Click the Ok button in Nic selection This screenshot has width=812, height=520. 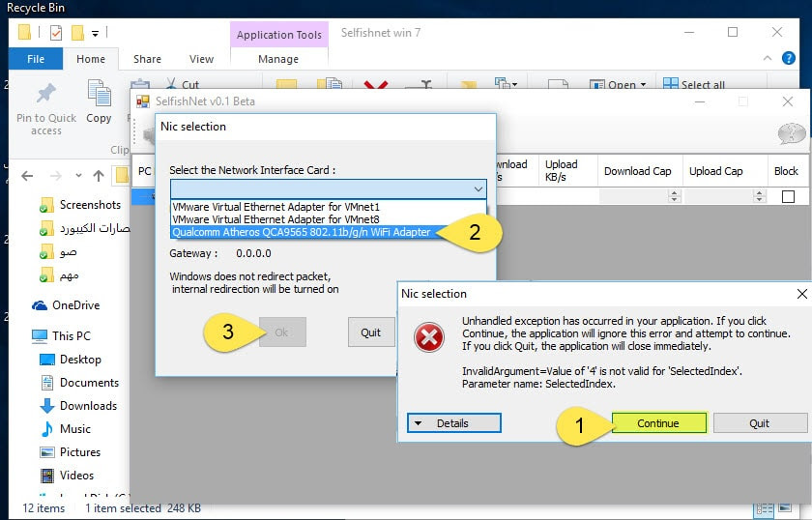[x=282, y=332]
